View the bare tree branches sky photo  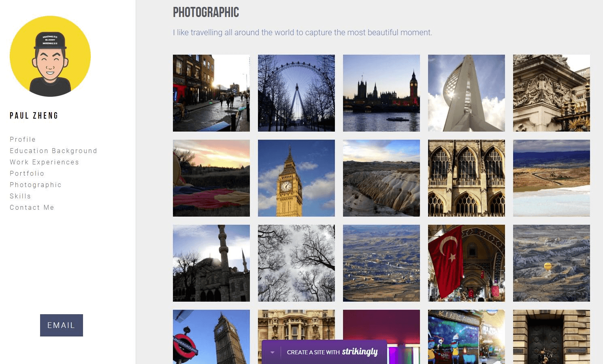[x=296, y=263]
